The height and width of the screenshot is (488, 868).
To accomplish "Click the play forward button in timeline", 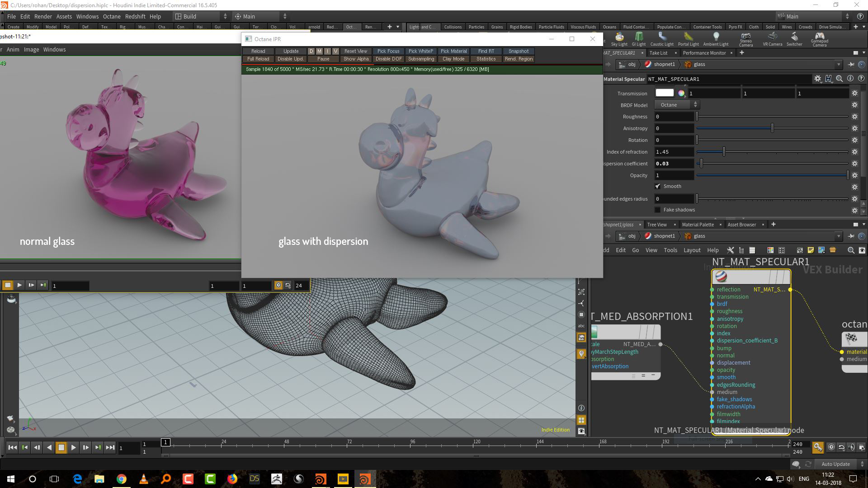I will pos(73,447).
